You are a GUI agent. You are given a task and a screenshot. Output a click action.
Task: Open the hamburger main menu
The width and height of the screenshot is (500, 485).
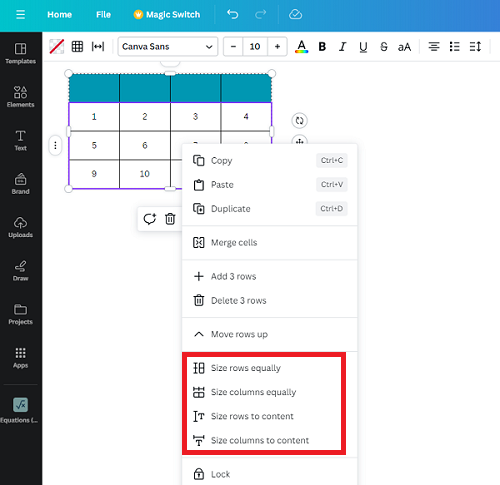[x=20, y=14]
